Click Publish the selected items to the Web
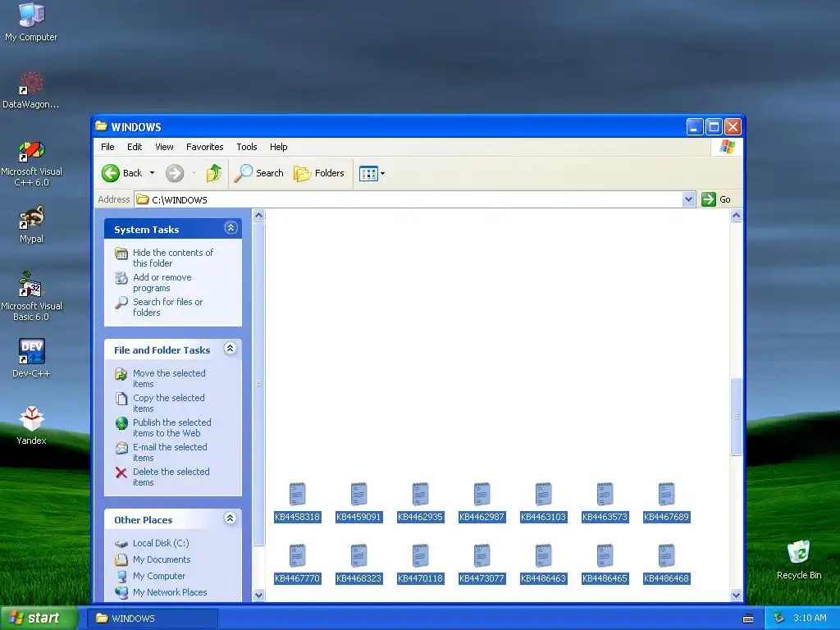This screenshot has width=840, height=630. [172, 427]
